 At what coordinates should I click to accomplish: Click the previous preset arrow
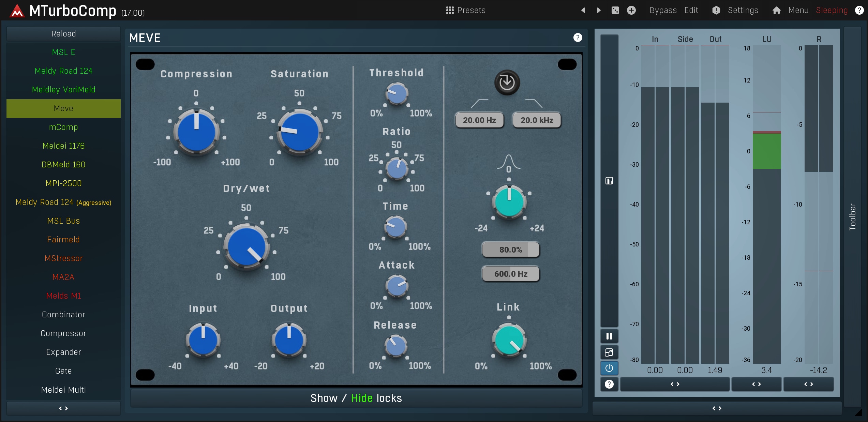pyautogui.click(x=583, y=10)
